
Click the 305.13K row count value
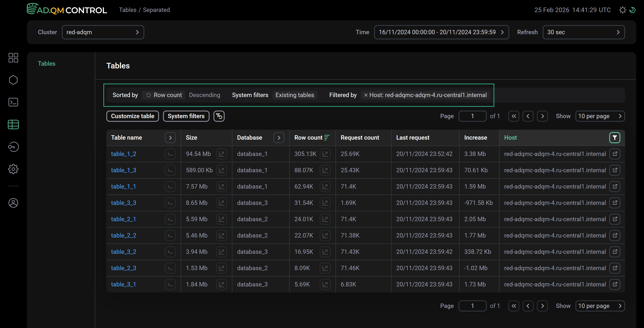(x=305, y=154)
